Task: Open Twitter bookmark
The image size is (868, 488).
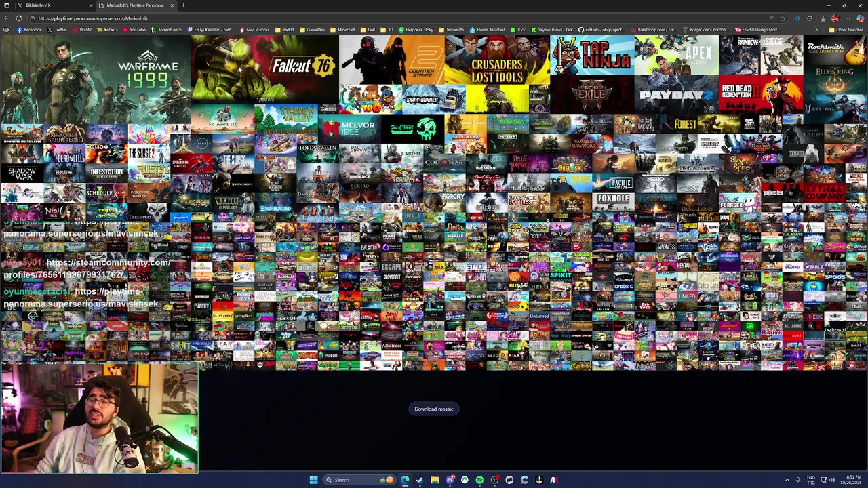Action: 58,30
